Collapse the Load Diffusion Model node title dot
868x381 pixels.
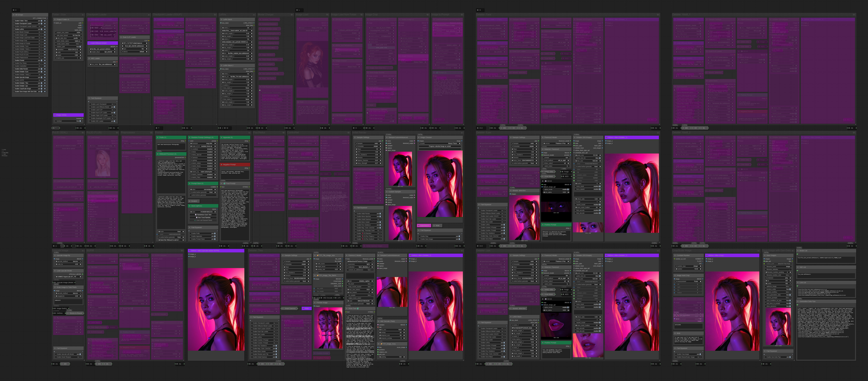(89, 43)
